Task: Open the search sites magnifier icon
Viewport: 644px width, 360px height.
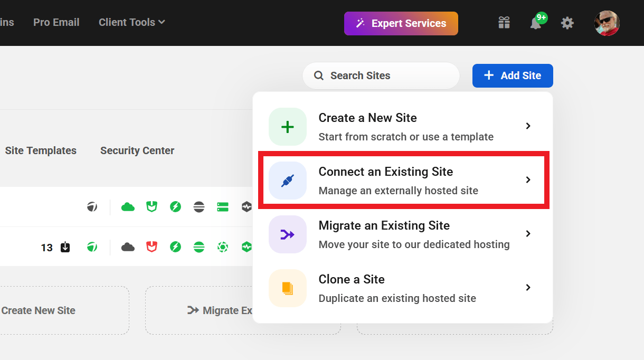Action: [318, 75]
